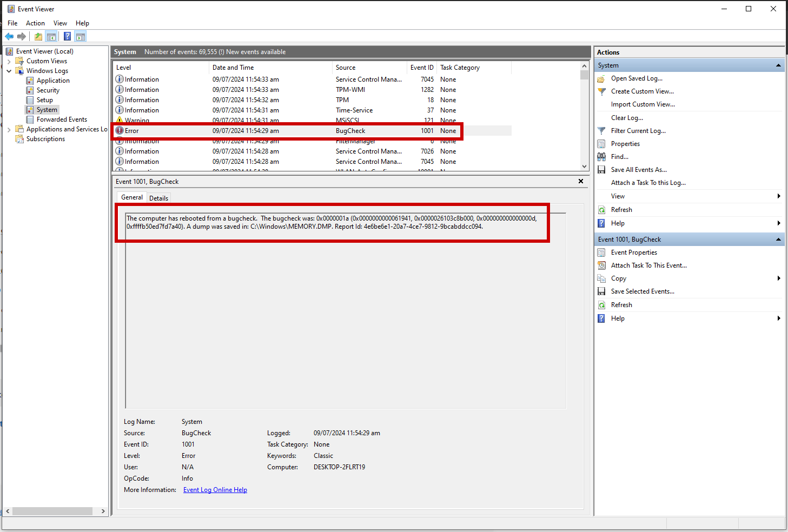Open the View menu in menu bar

click(60, 23)
